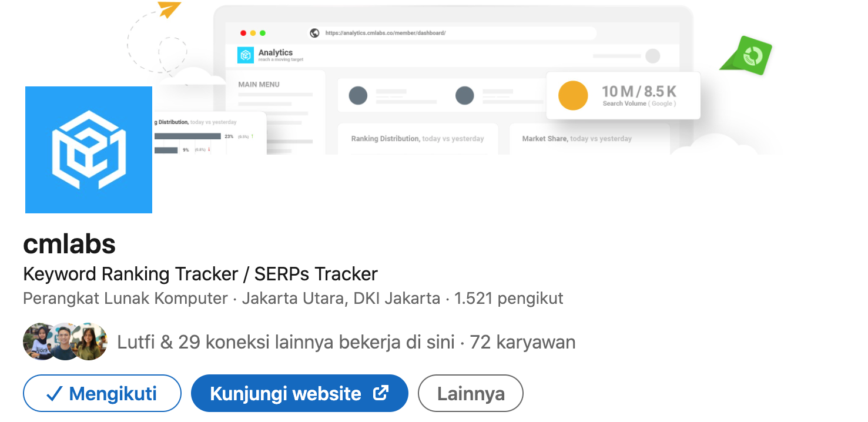The width and height of the screenshot is (868, 422).
Task: Open the blue cmlabs company logo
Action: click(89, 150)
